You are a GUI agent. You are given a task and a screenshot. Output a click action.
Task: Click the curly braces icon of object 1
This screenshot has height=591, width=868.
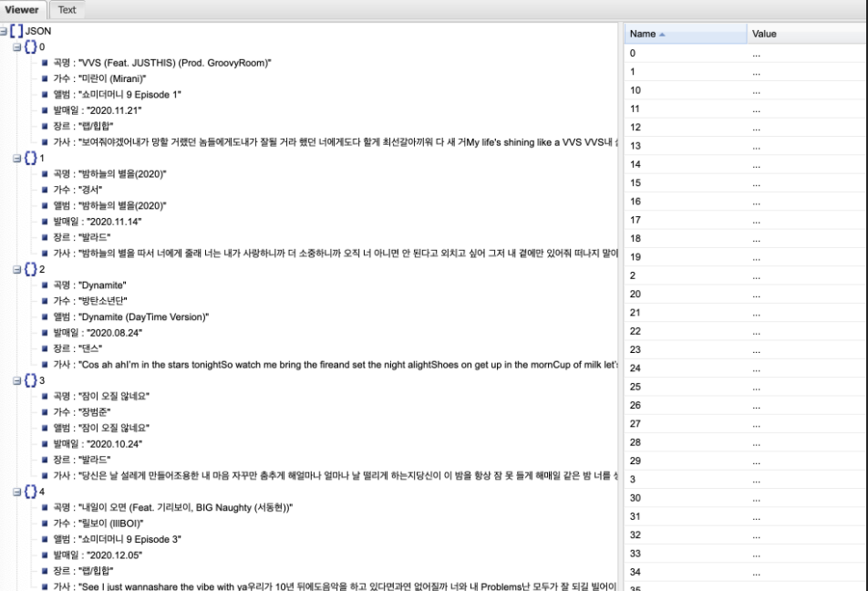[x=30, y=159]
